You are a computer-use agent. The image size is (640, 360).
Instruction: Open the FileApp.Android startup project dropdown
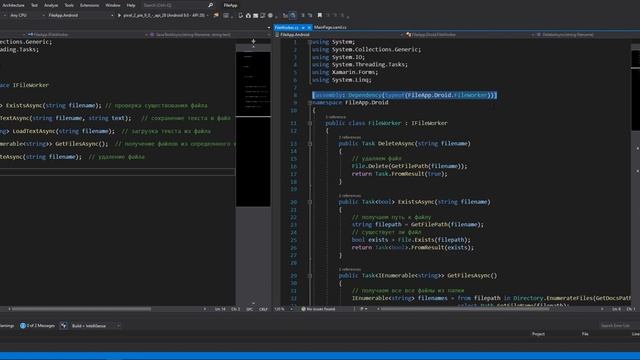pyautogui.click(x=80, y=16)
